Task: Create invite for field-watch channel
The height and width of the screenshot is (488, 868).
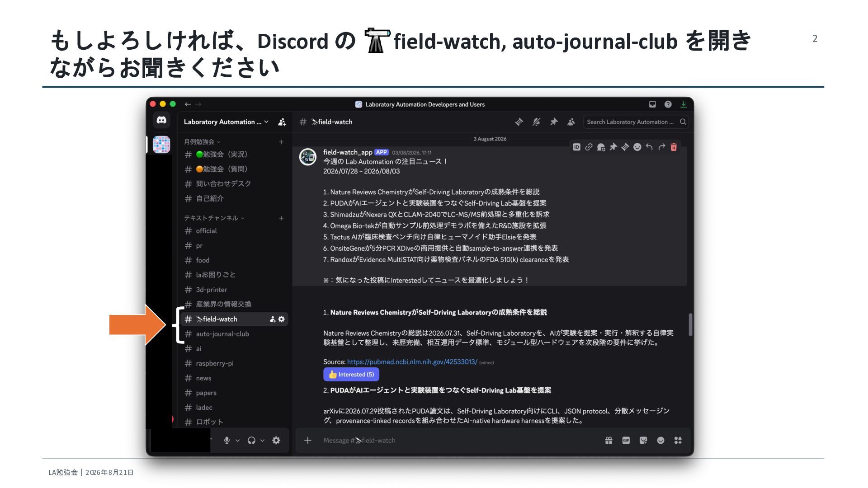Action: (x=273, y=319)
